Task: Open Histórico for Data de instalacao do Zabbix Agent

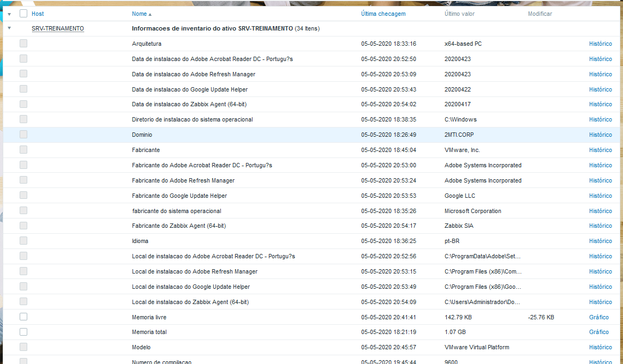Action: [600, 104]
